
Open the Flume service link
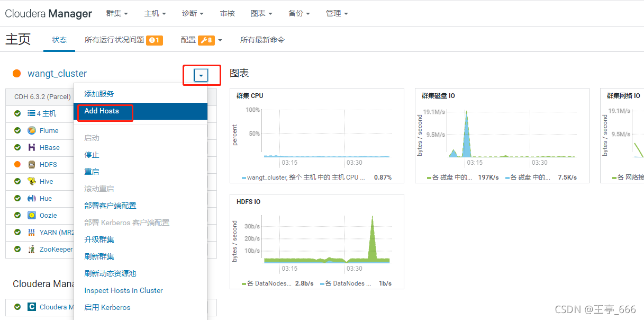[x=49, y=130]
